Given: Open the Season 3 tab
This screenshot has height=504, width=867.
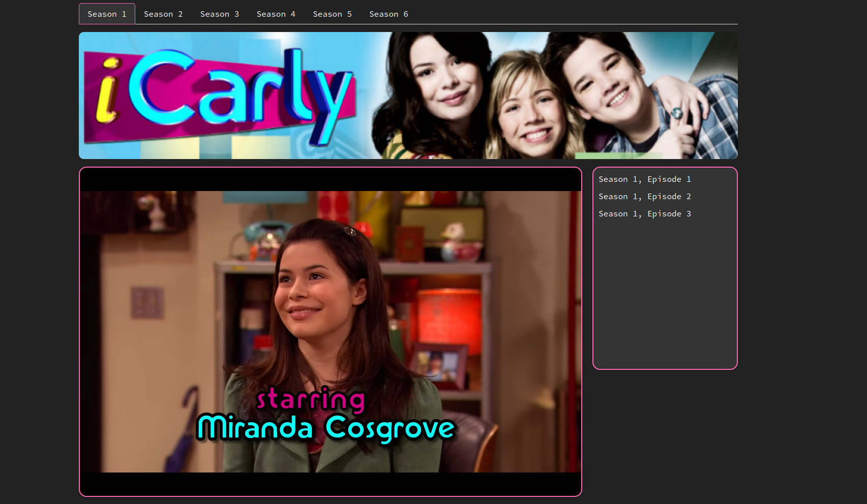Looking at the screenshot, I should click(220, 14).
